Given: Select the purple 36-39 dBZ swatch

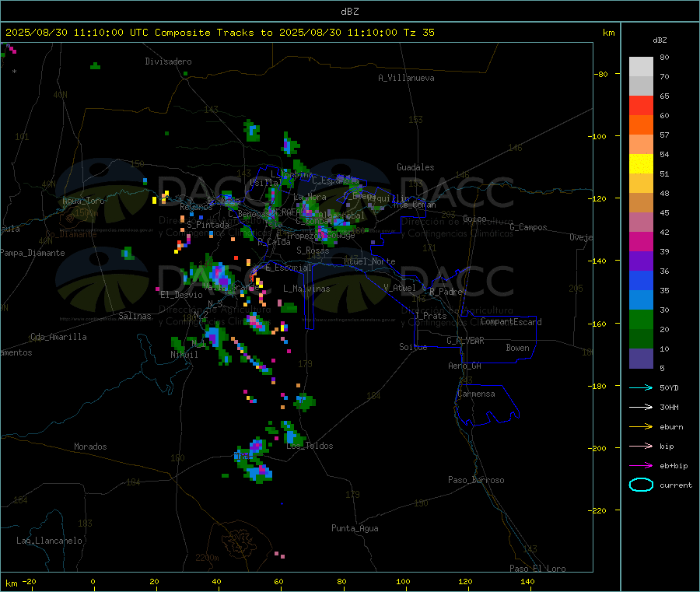Looking at the screenshot, I should pos(641,261).
